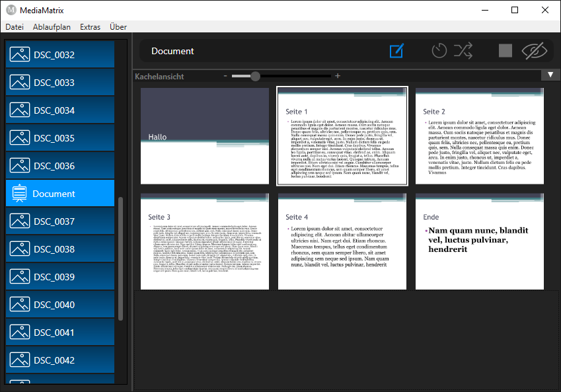Screen dimensions: 561x392
Task: Expand the dropdown arrow right of Kachelansicht
Action: tap(550, 75)
